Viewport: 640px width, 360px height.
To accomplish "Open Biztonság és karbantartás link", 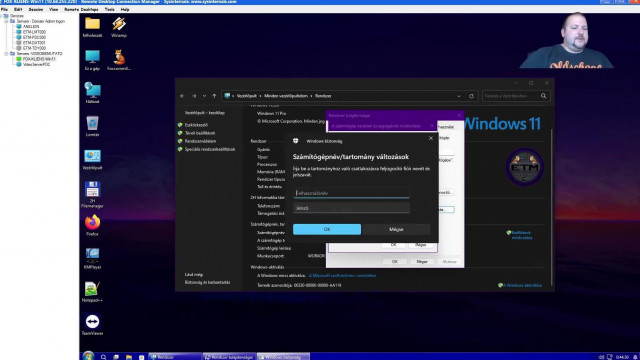I will pyautogui.click(x=207, y=282).
